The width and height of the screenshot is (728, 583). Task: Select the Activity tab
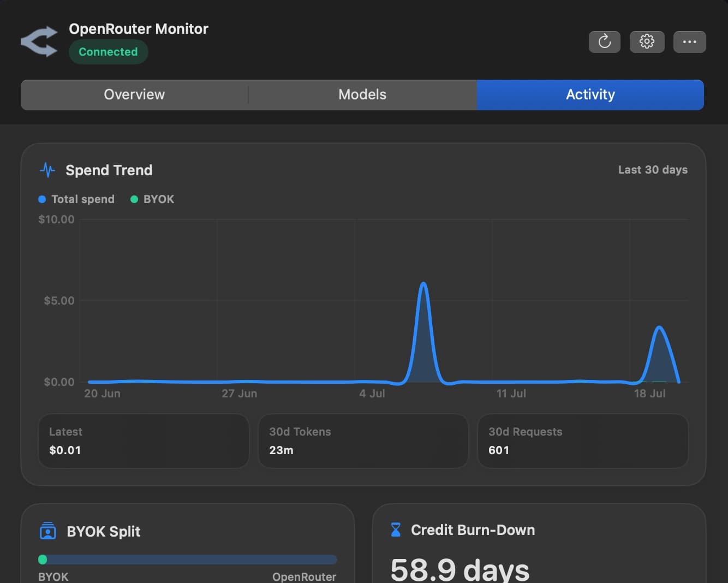click(x=590, y=94)
